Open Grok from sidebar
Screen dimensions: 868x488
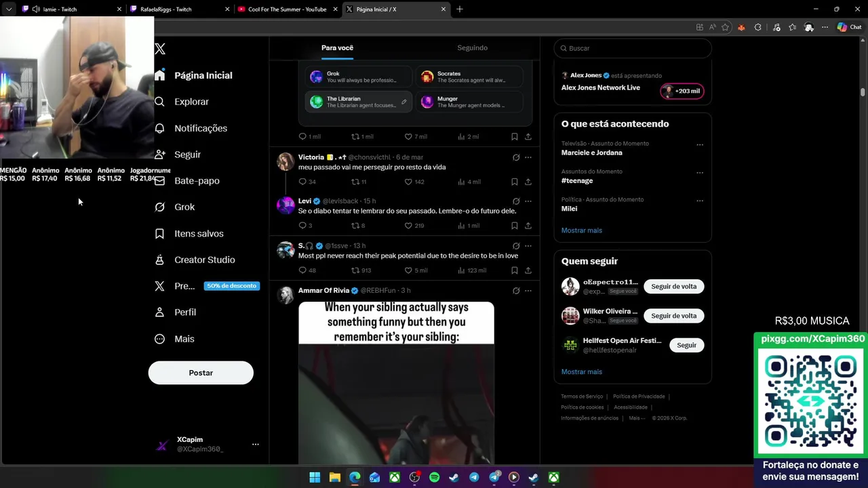(x=175, y=207)
